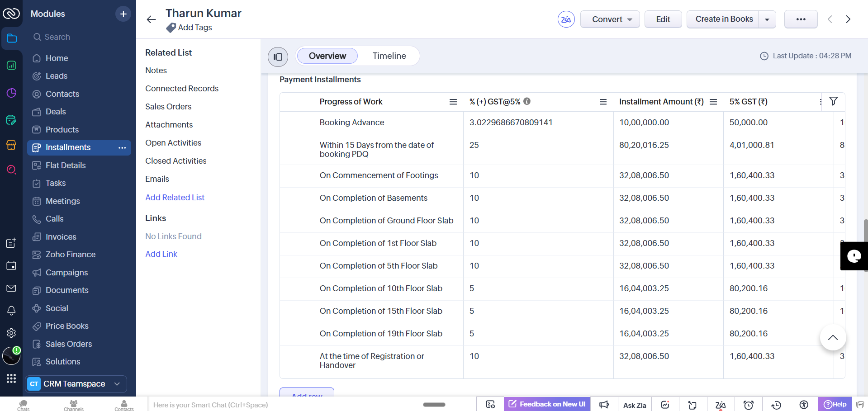Click the Add Related List link
The height and width of the screenshot is (411, 868).
tap(175, 198)
